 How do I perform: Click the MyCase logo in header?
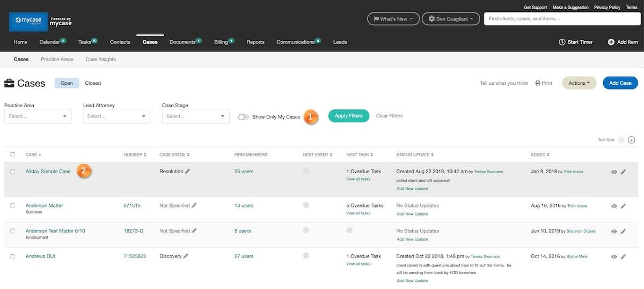(28, 21)
